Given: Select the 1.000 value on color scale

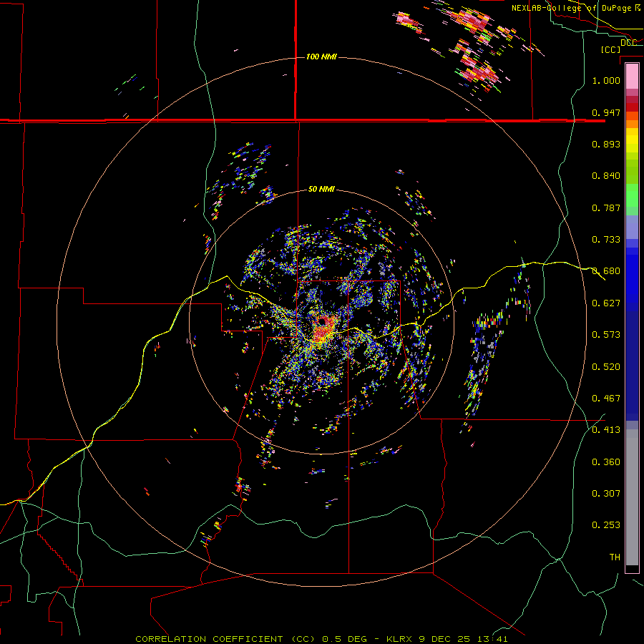Looking at the screenshot, I should click(606, 80).
